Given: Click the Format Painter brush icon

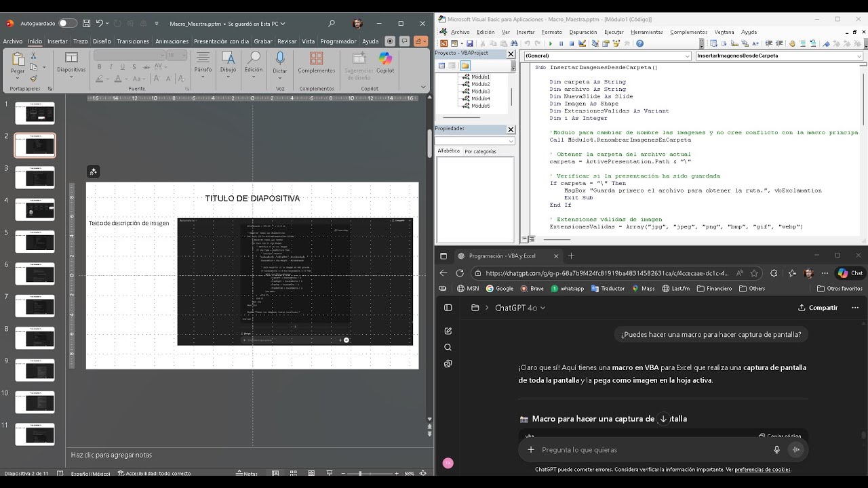Looking at the screenshot, I should click(33, 79).
